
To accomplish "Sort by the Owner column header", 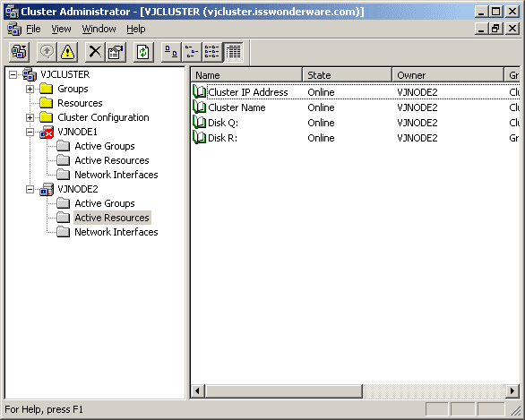I will 448,75.
